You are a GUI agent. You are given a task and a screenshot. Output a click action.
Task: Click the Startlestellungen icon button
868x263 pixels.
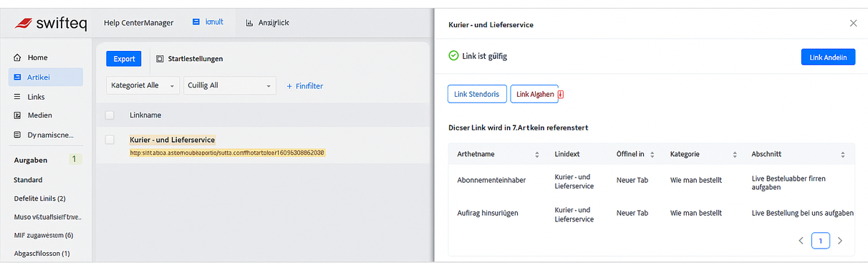(x=160, y=59)
